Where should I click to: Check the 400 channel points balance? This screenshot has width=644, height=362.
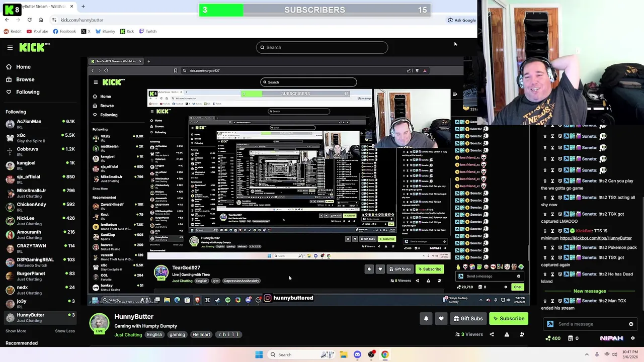pyautogui.click(x=552, y=338)
